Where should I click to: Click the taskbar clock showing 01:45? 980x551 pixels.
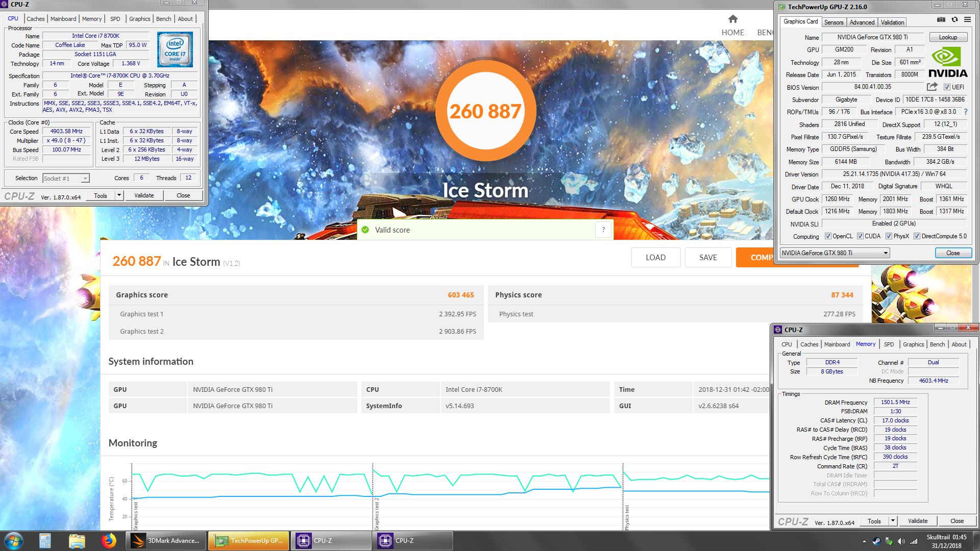click(x=946, y=541)
